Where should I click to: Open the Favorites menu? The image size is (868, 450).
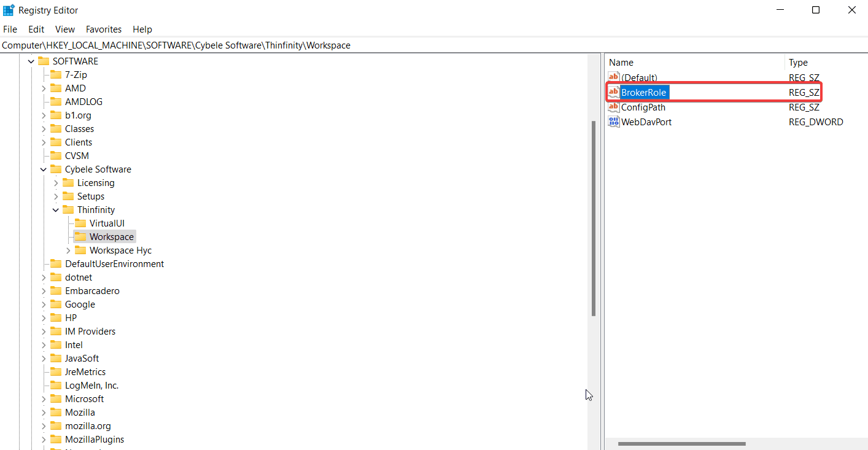pos(104,29)
